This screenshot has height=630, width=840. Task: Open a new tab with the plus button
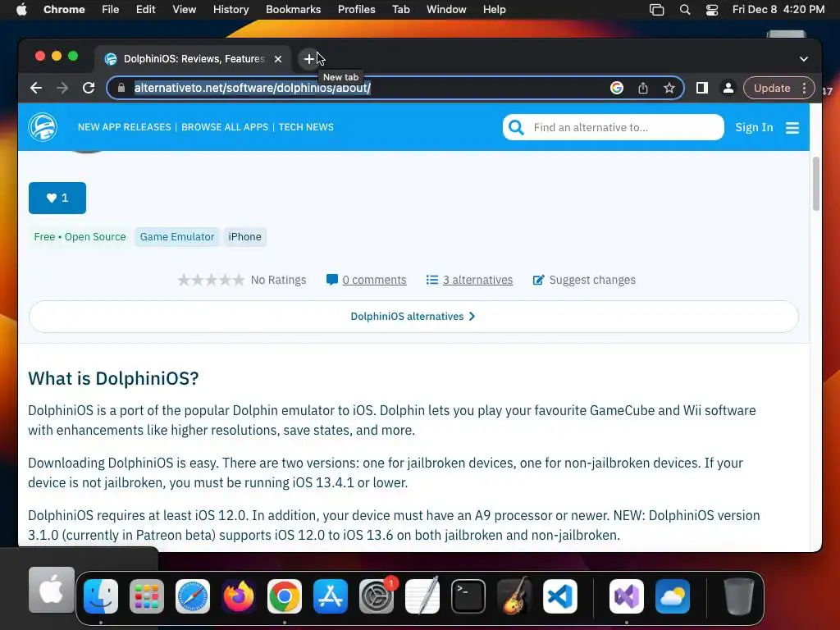coord(309,59)
